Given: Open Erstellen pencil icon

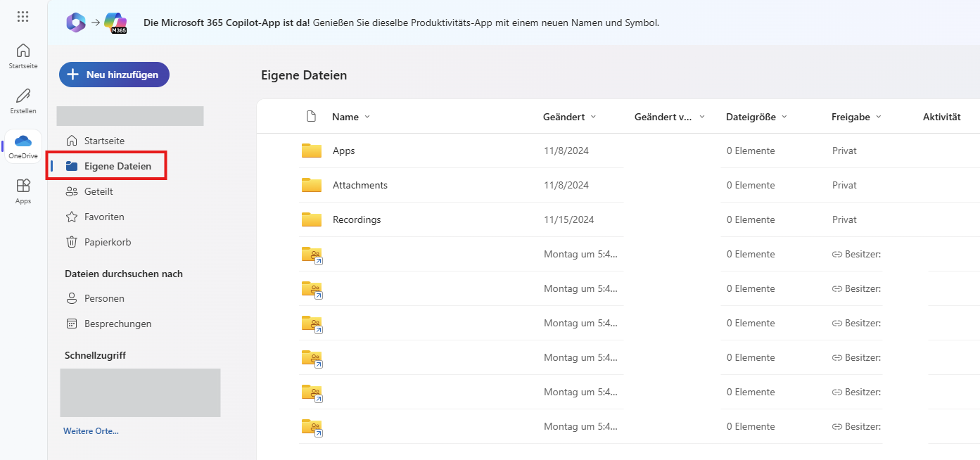Looking at the screenshot, I should click(x=23, y=96).
